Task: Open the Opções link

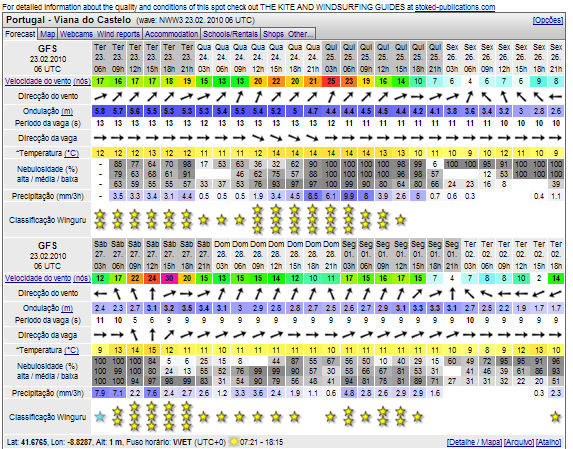Action: 547,20
